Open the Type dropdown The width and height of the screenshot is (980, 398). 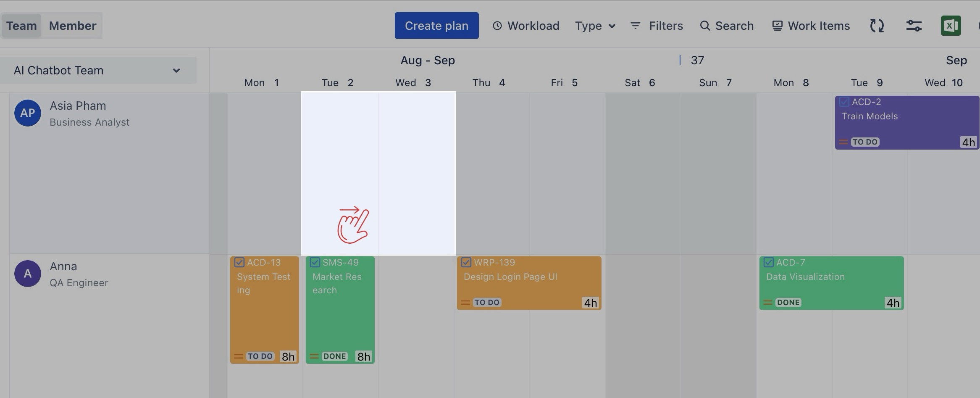click(595, 26)
